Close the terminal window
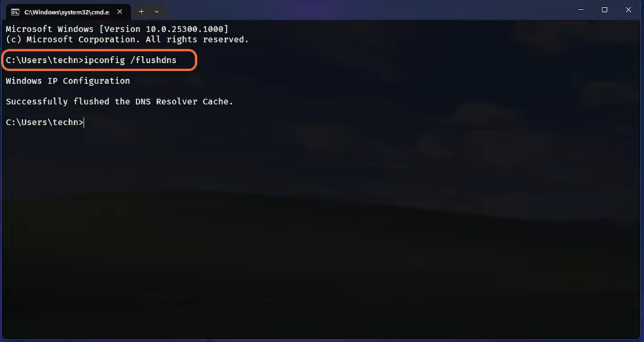This screenshot has width=644, height=342. coord(628,10)
